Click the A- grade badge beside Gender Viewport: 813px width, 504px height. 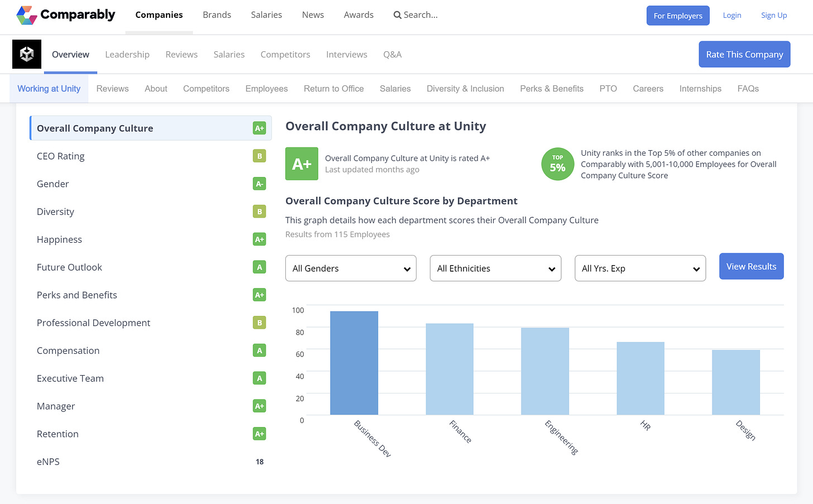(x=259, y=184)
